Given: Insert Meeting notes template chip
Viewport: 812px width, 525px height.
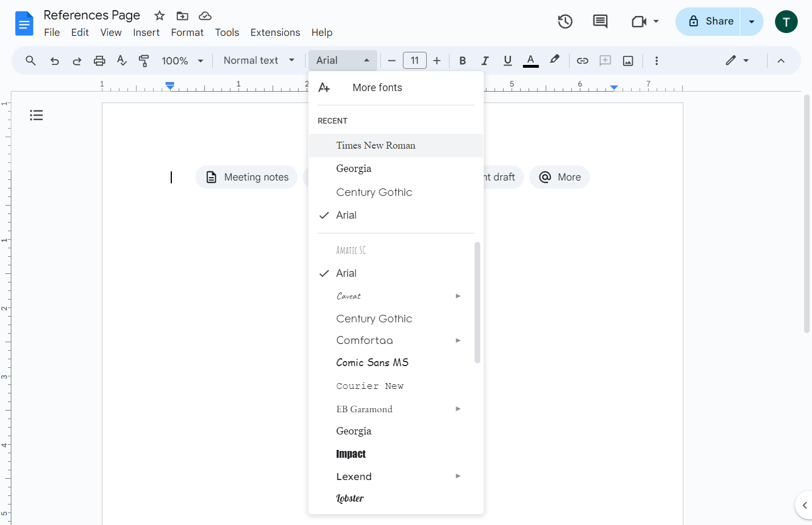Looking at the screenshot, I should [x=246, y=177].
